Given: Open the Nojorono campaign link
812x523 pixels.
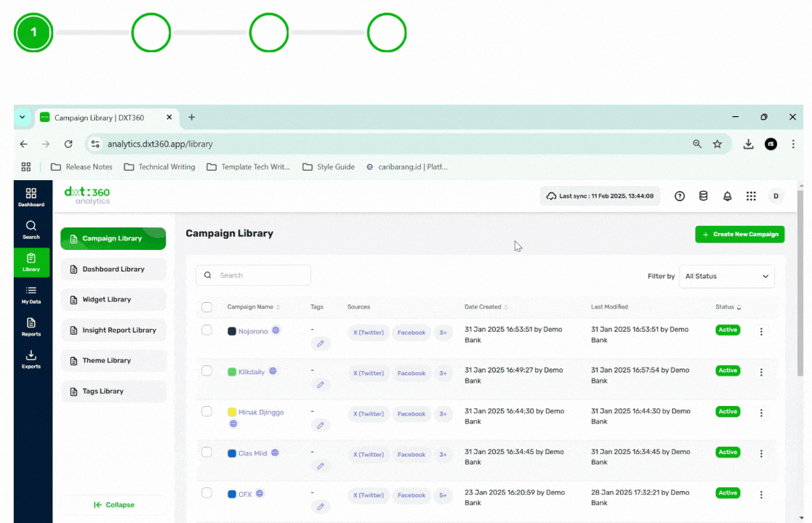Looking at the screenshot, I should click(x=253, y=331).
